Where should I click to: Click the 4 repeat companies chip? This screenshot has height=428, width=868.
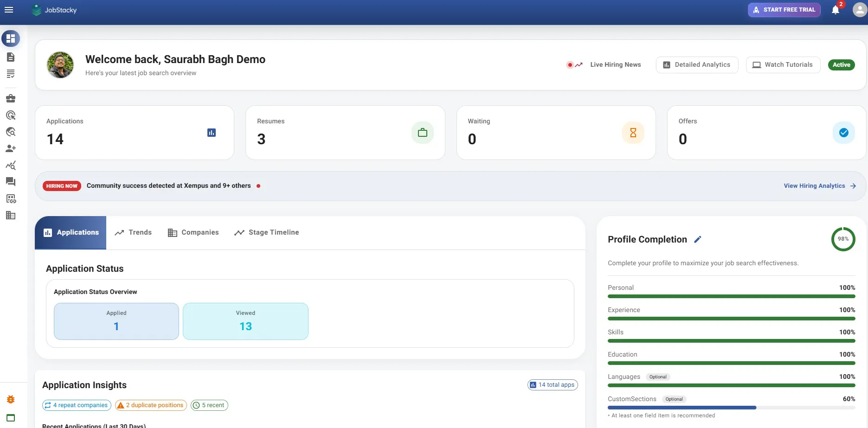[77, 405]
